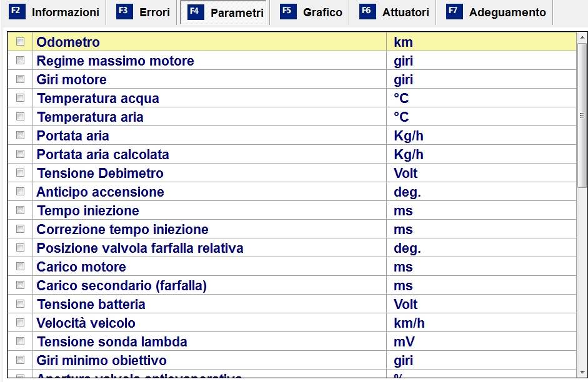The image size is (588, 382).
Task: Switch to the Grafico tab
Action: tap(311, 12)
